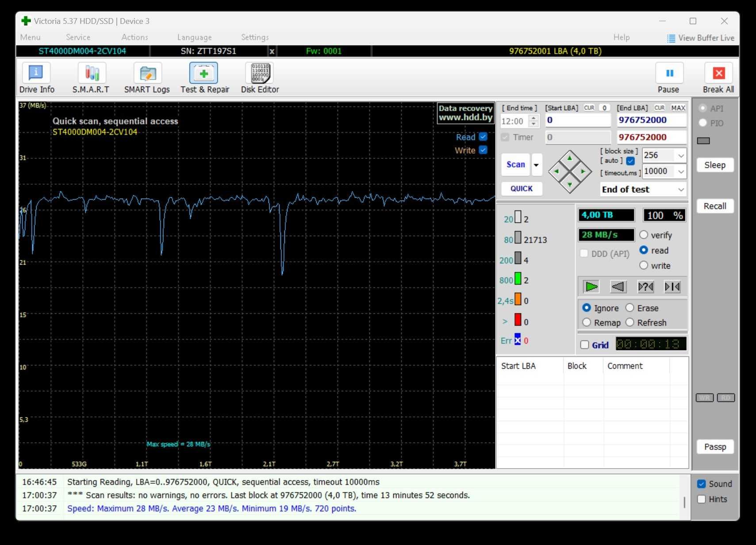Enable the Grid checkbox
This screenshot has height=545, width=756.
click(584, 345)
